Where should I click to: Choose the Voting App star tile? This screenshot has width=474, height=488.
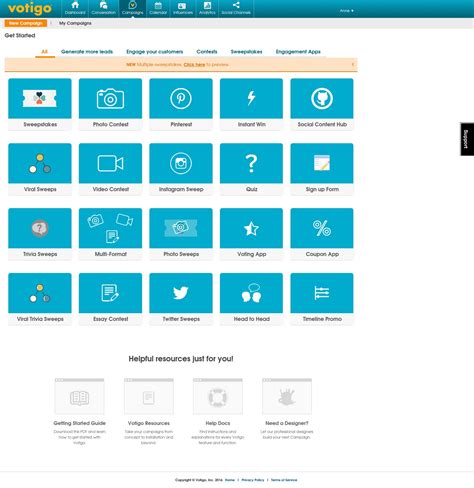pyautogui.click(x=251, y=234)
